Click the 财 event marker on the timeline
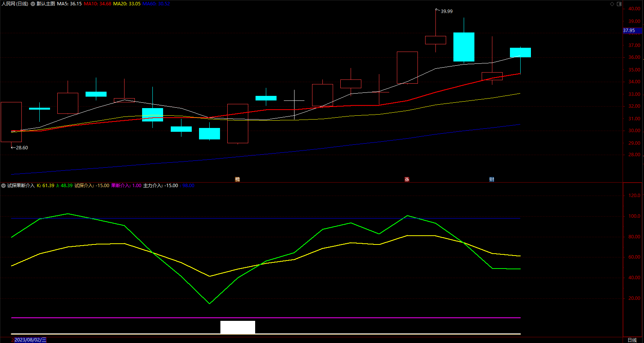This screenshot has height=343, width=644. point(492,179)
